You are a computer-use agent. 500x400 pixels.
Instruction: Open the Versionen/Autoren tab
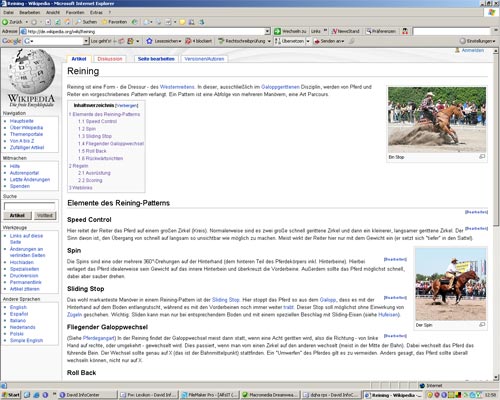pyautogui.click(x=204, y=59)
